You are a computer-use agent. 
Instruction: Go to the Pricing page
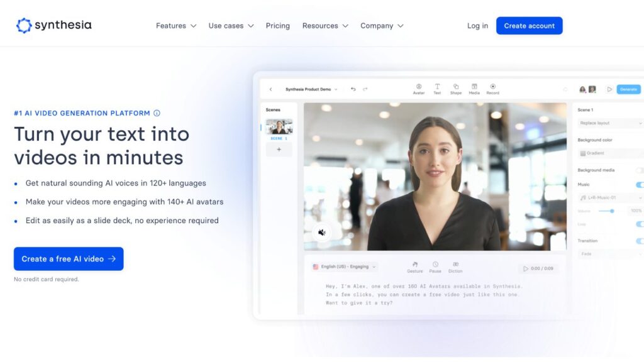pyautogui.click(x=277, y=26)
